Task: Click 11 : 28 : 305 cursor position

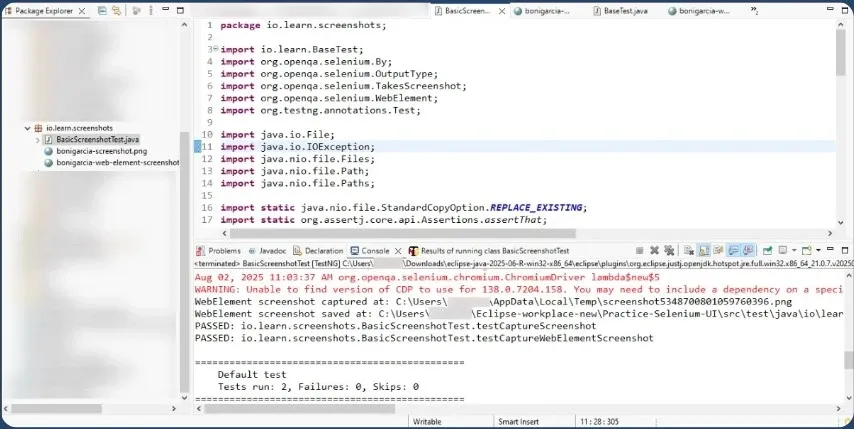Action: (x=599, y=422)
